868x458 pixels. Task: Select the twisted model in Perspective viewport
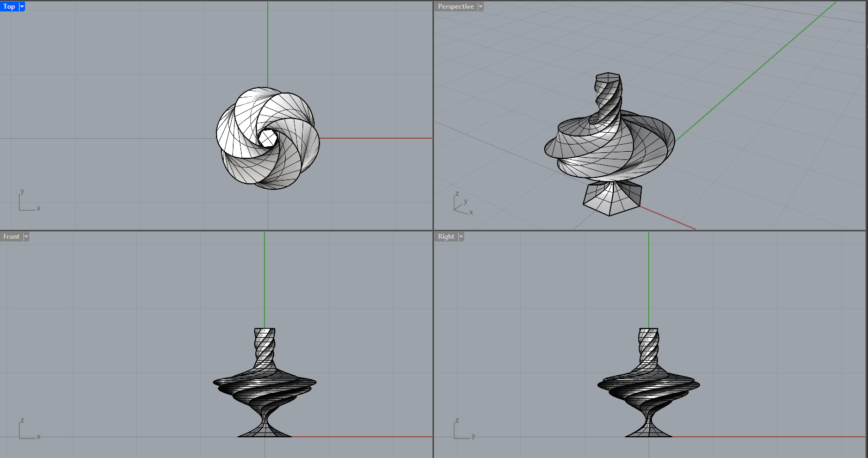(x=610, y=144)
